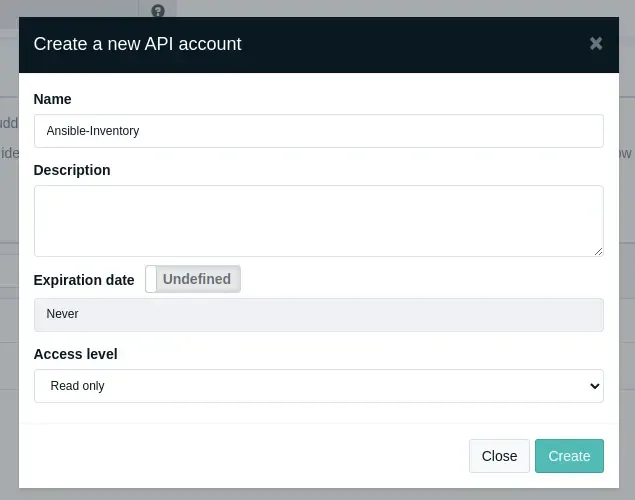Screen dimensions: 635x500
Task: Click the "Create a new API account" title
Action: tap(137, 44)
